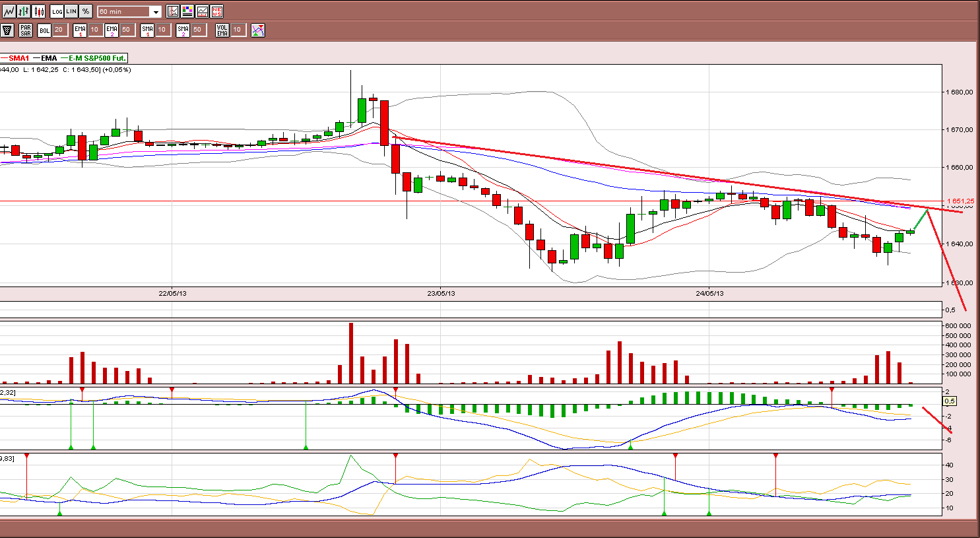The height and width of the screenshot is (538, 980).
Task: Click the tallest red volume bar
Action: click(x=351, y=353)
